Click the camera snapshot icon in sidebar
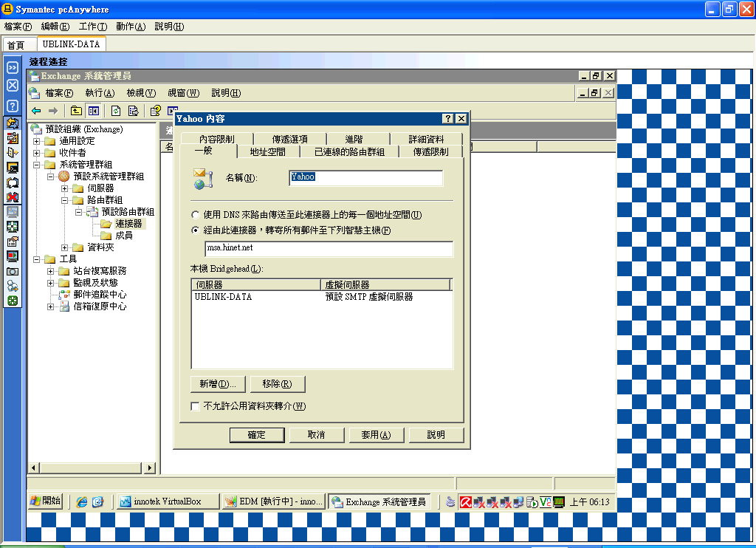Viewport: 756px width, 548px height. [13, 272]
